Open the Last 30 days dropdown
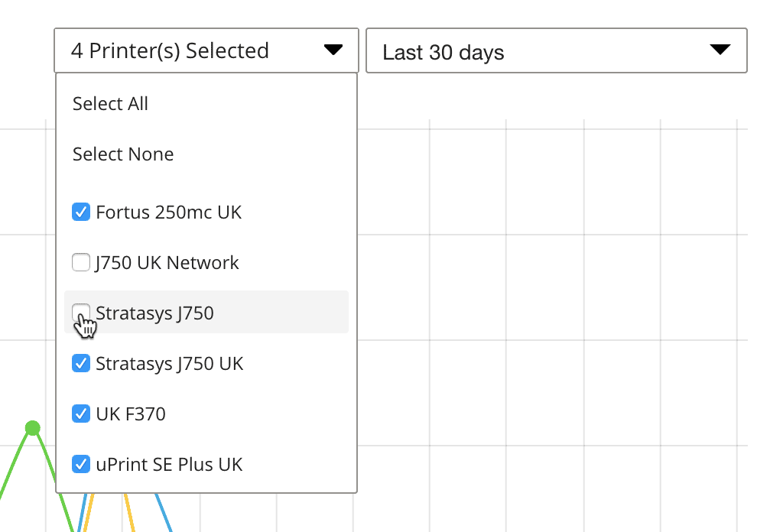Screen dimensions: 783x532 [x=557, y=50]
